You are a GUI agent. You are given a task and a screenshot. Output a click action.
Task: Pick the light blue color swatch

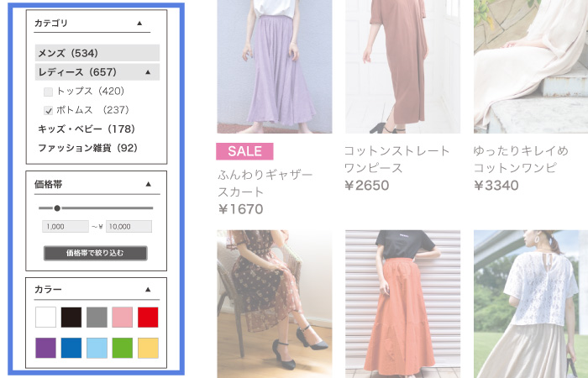(97, 348)
